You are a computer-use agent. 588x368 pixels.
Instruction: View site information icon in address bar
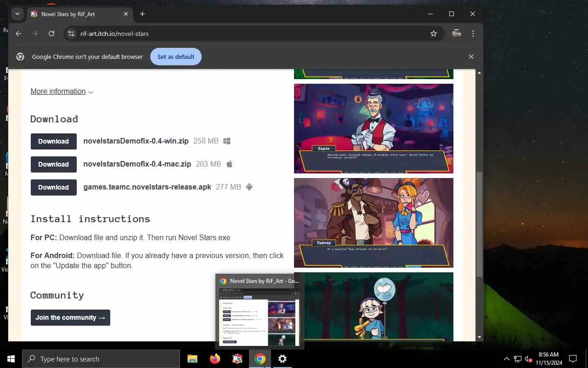(x=71, y=34)
